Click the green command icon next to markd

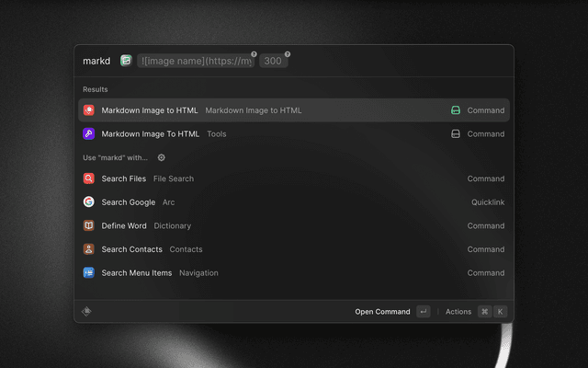click(x=126, y=62)
